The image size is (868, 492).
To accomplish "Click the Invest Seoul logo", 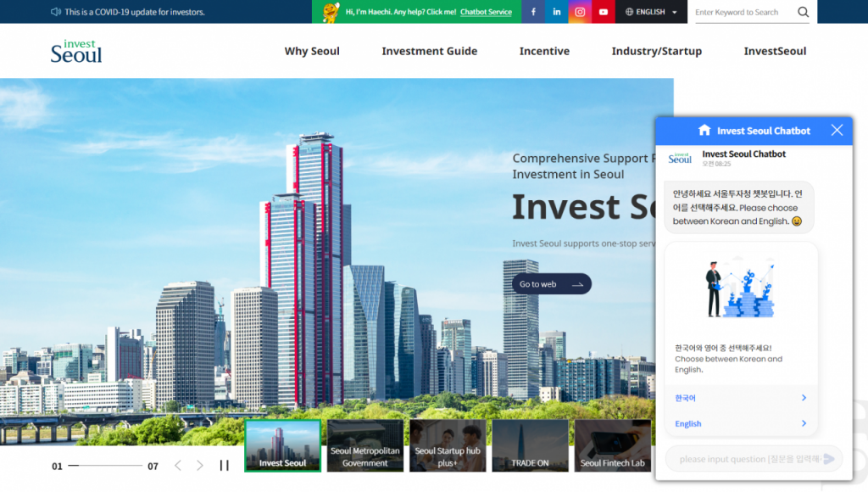I will point(76,52).
